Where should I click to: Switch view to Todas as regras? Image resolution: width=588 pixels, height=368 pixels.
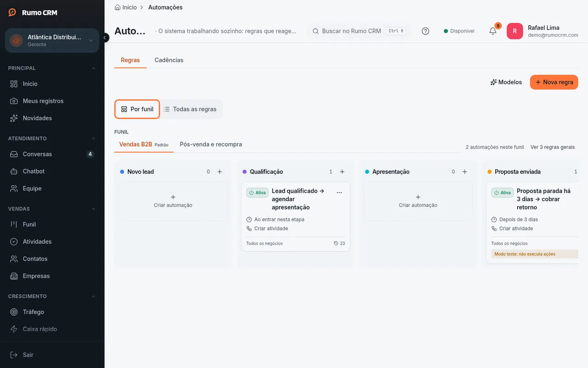click(190, 109)
